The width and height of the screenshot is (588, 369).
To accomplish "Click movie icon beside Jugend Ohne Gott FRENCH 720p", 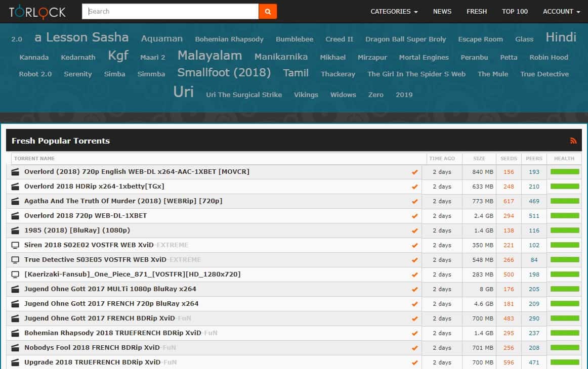I will [15, 304].
